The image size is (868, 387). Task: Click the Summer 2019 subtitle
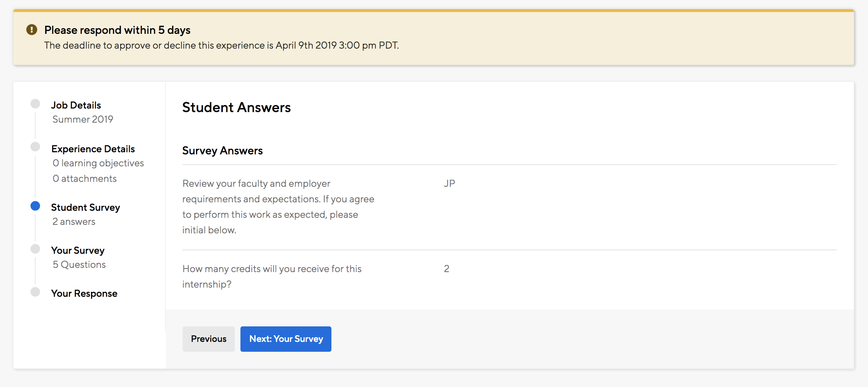click(83, 119)
